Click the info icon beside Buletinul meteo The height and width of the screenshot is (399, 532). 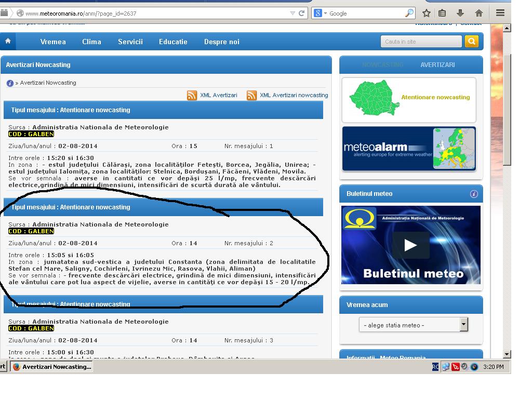click(x=473, y=194)
